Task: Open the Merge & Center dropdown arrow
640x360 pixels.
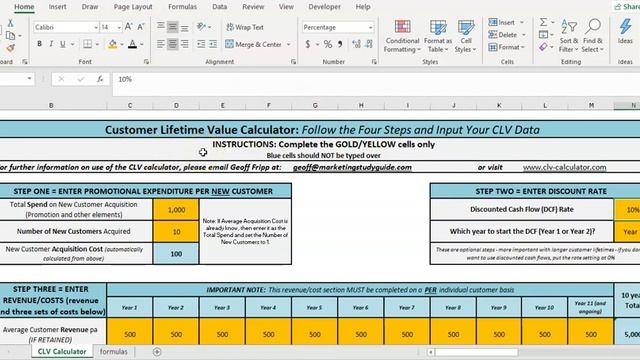Action: click(x=289, y=44)
